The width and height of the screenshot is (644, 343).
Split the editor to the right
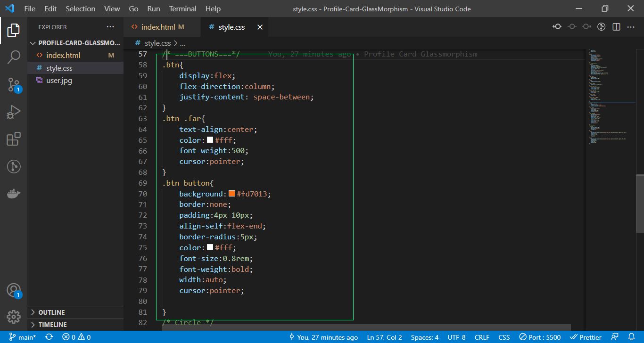[x=616, y=27]
